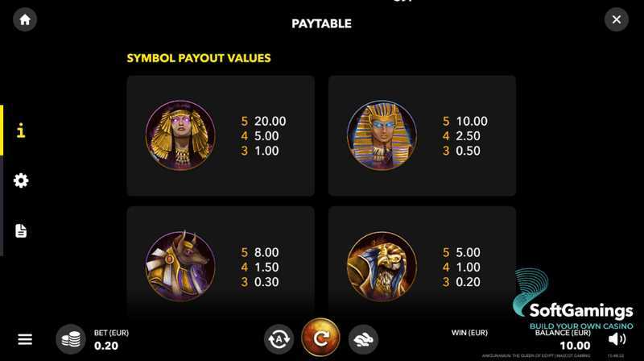Select the Anubis symbol

180,266
